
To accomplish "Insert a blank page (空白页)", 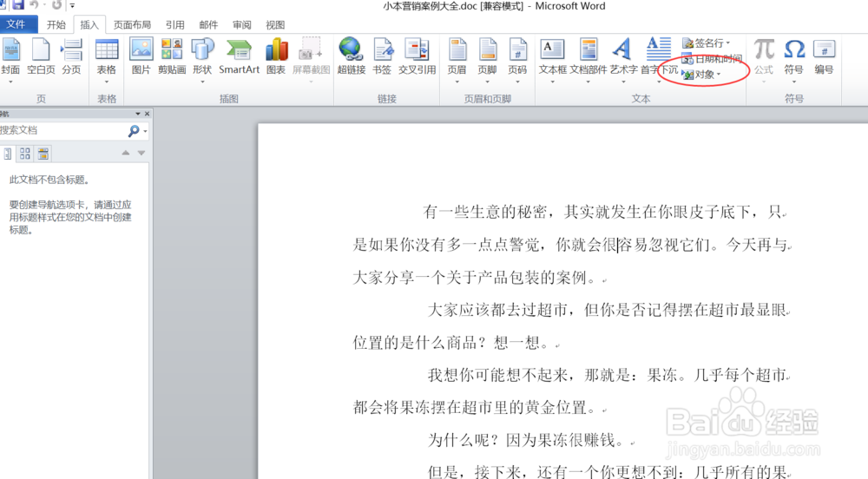I will (41, 57).
